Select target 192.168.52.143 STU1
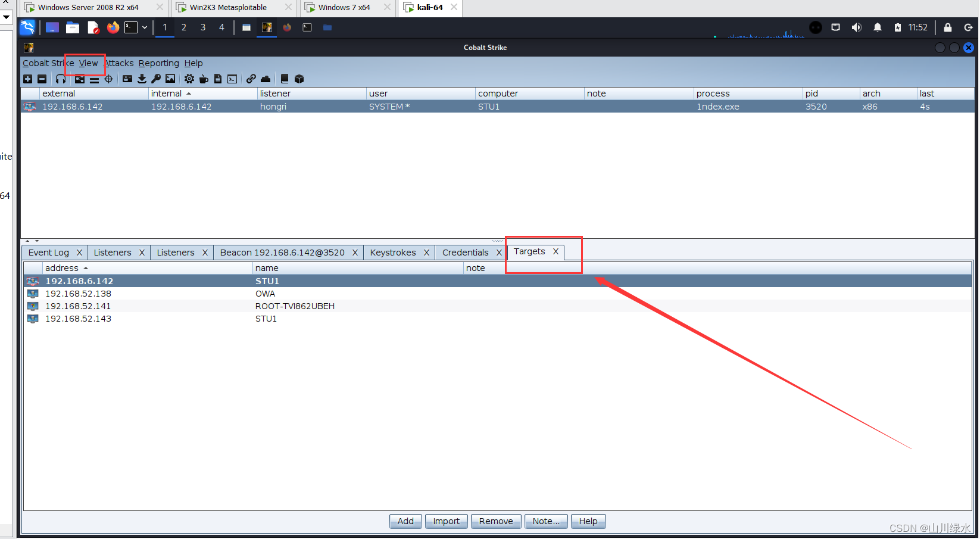 point(498,319)
